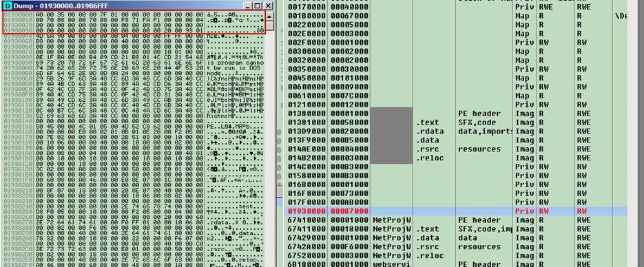644x267 pixels.
Task: Select the .text section row at 01381000
Action: (456, 122)
